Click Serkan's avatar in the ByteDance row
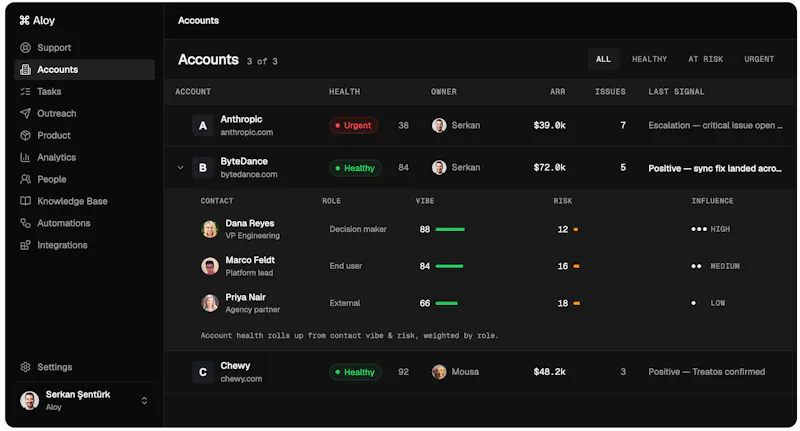Screen dimensions: 800x431 coord(439,168)
